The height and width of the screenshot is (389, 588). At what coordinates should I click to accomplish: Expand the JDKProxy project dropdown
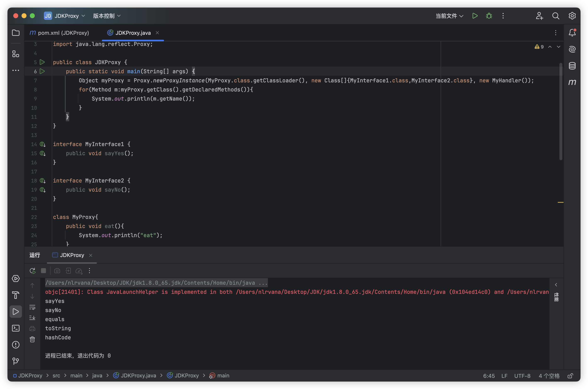point(65,16)
